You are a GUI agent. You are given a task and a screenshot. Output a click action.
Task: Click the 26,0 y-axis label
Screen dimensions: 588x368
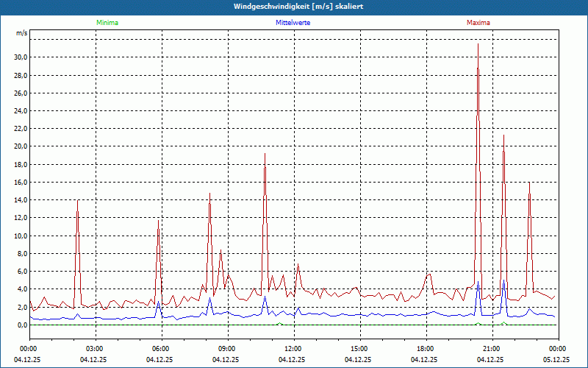tap(21, 93)
